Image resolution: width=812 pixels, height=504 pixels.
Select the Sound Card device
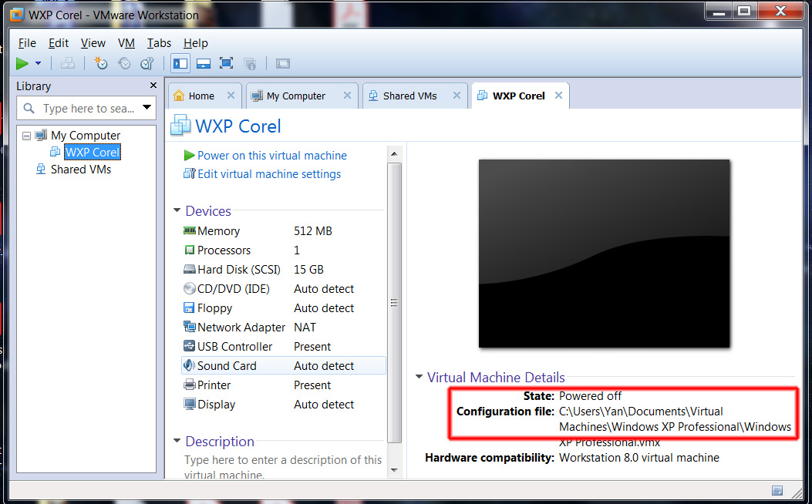tap(283, 365)
